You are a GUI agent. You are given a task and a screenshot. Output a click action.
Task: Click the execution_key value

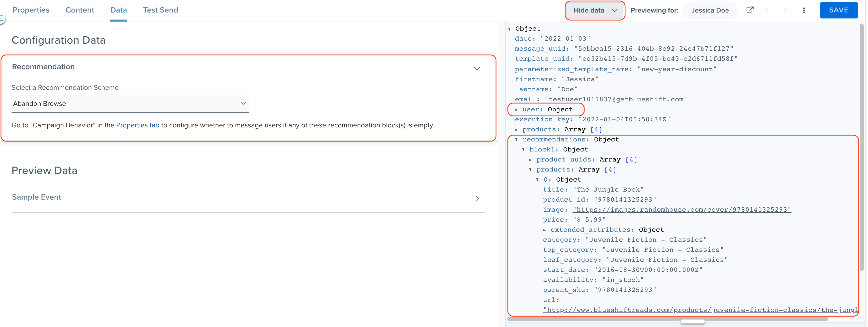pyautogui.click(x=624, y=119)
